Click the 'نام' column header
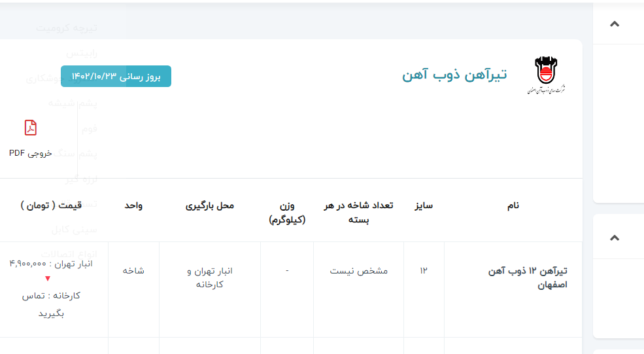This screenshot has width=644, height=354. point(513,205)
